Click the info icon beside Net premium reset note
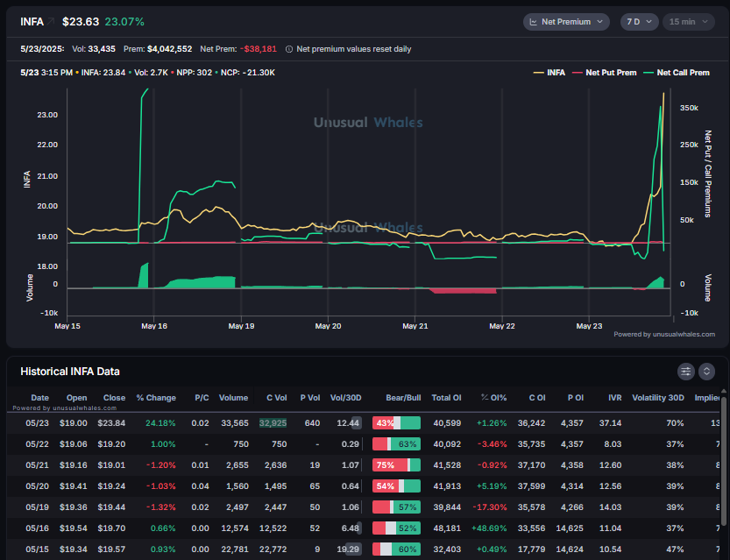 coord(288,49)
